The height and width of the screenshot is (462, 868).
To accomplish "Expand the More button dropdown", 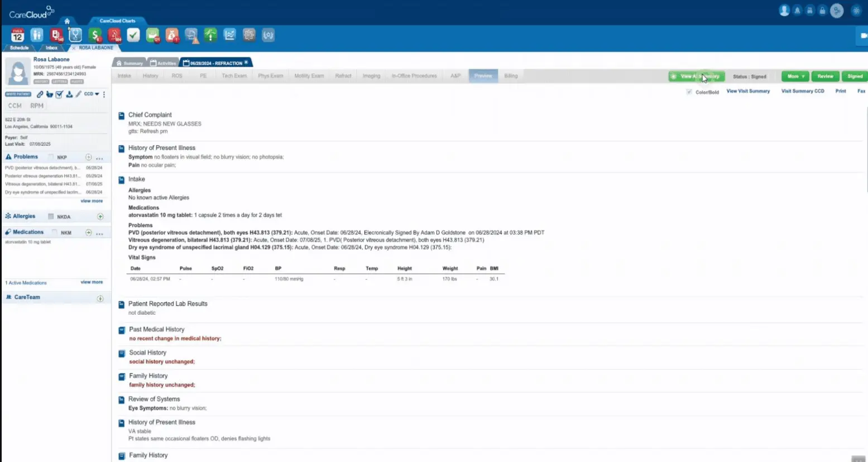I will 794,76.
